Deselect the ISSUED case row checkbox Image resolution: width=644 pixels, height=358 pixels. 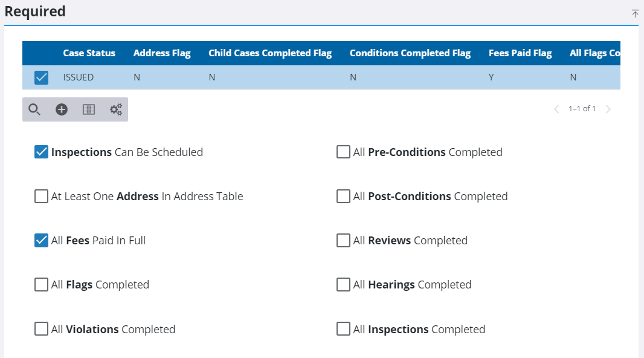coord(42,77)
